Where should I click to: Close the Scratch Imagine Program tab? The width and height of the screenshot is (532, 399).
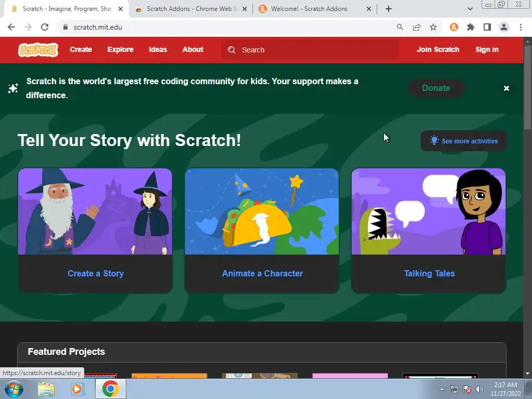click(121, 9)
